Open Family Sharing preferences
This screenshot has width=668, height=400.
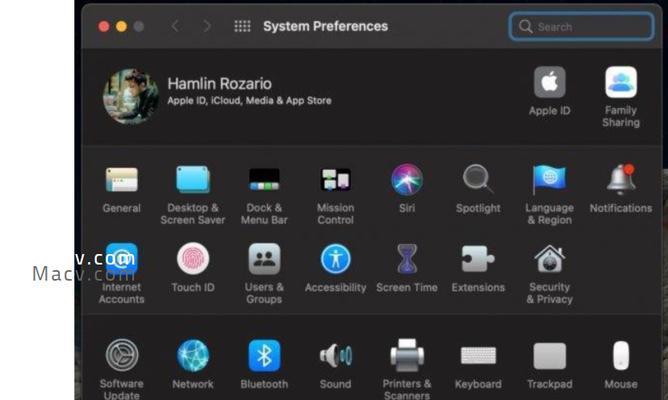pos(621,82)
